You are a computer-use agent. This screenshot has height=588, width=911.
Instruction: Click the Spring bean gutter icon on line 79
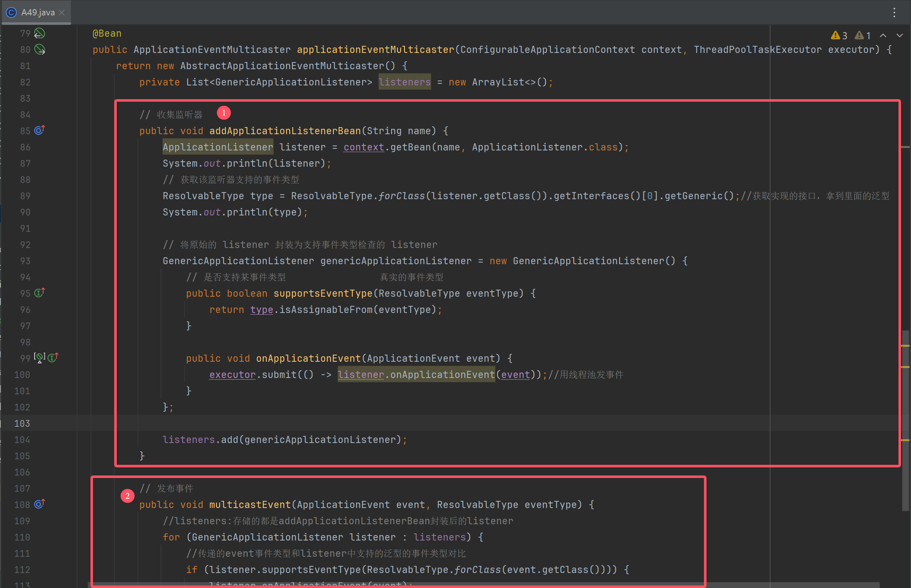pyautogui.click(x=40, y=33)
